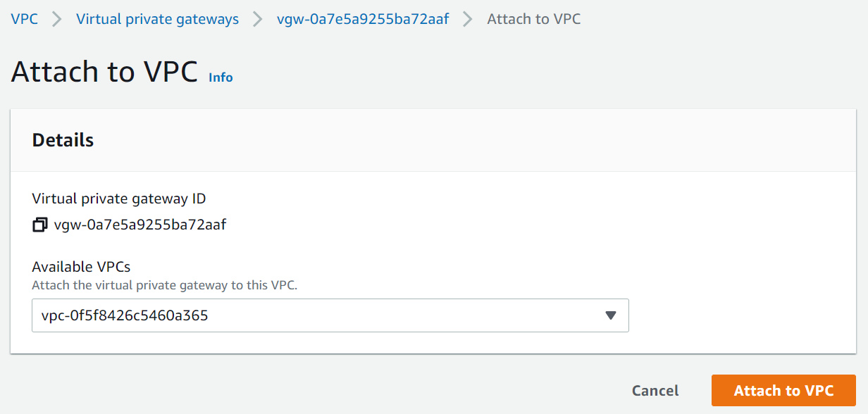Click the current Attach to VPC breadcrumb
868x414 pixels.
[533, 19]
